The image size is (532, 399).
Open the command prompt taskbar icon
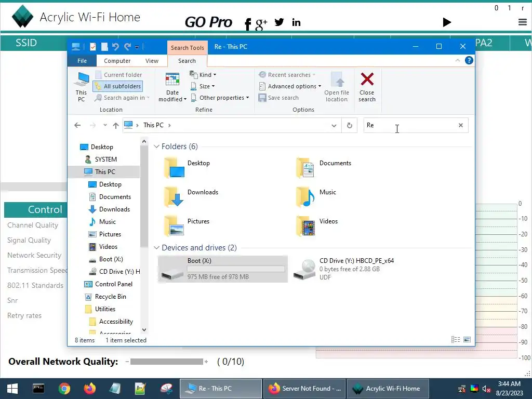[38, 389]
